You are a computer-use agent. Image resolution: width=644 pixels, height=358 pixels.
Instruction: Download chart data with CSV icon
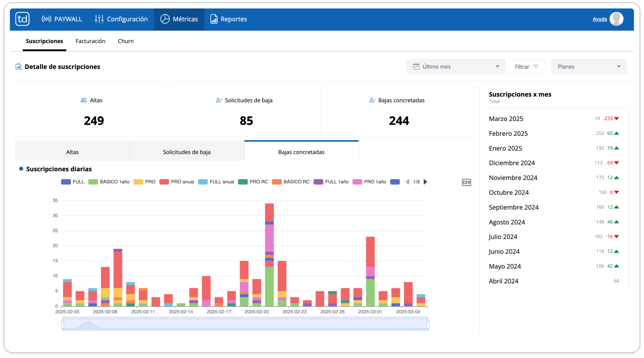click(x=466, y=182)
